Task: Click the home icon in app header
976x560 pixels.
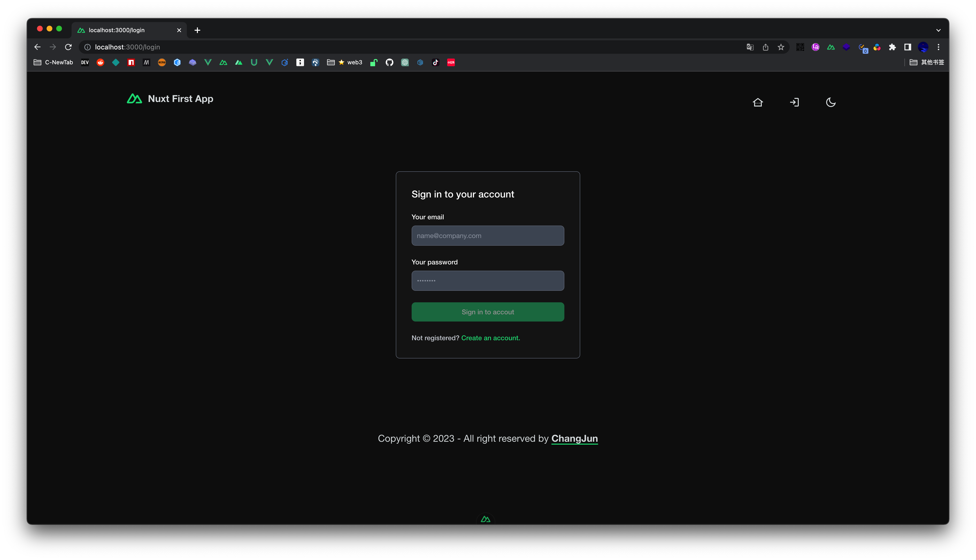Action: pos(757,102)
